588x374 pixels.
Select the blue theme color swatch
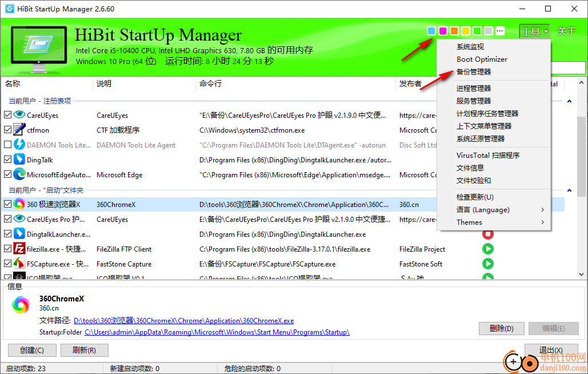coord(431,31)
